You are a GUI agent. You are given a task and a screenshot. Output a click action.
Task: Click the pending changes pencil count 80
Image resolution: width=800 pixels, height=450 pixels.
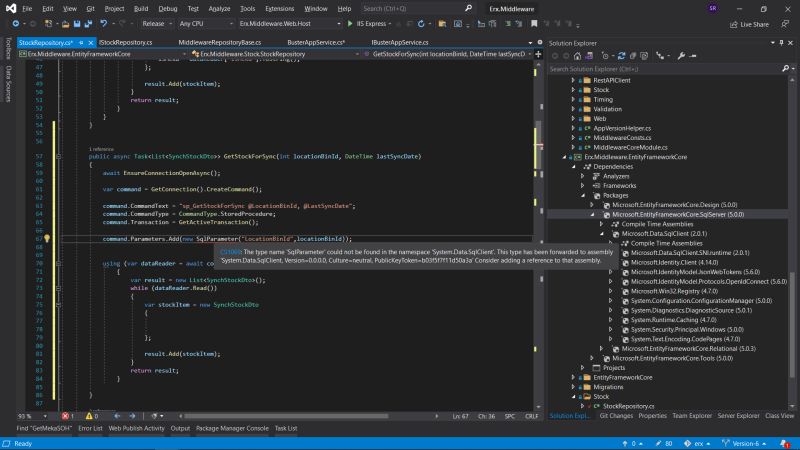point(664,443)
